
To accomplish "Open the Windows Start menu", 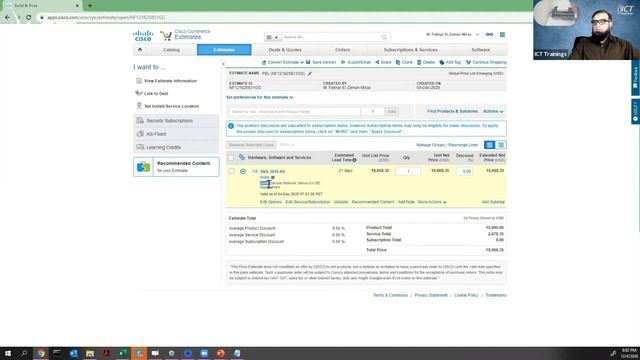I will tap(8, 353).
